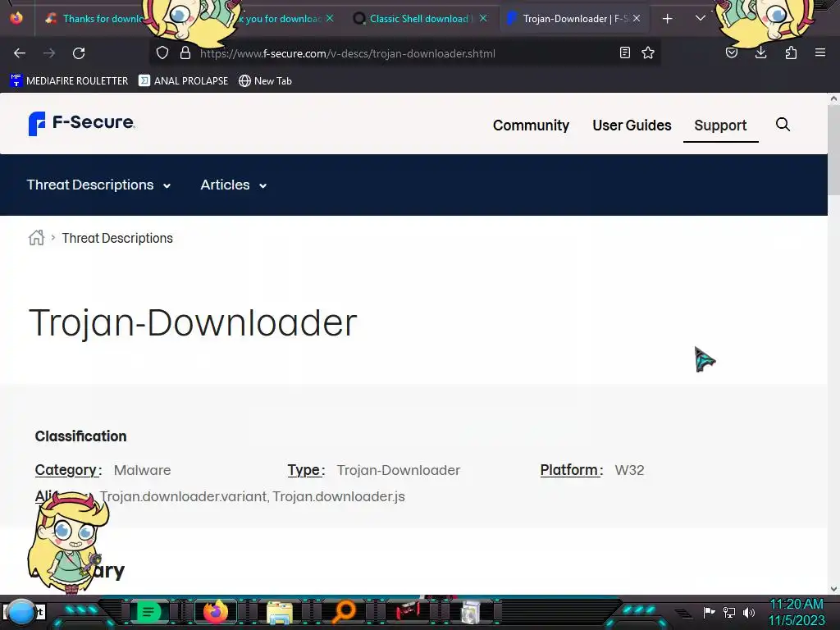
Task: Open the tracking protection shield icon
Action: coord(162,52)
